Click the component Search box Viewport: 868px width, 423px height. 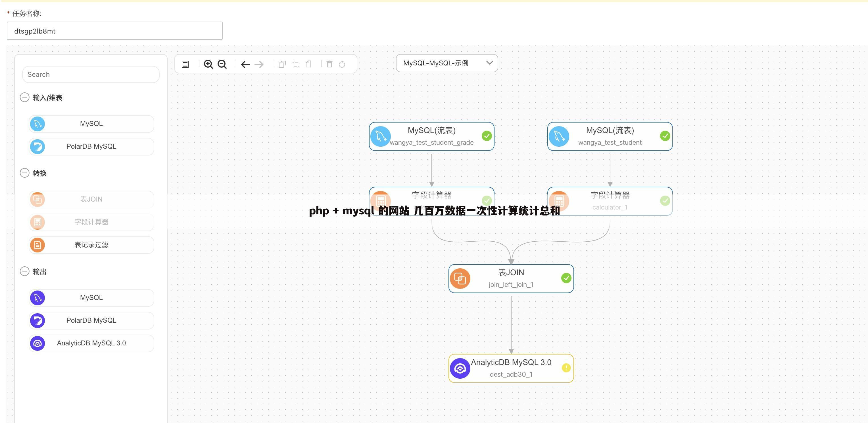91,74
